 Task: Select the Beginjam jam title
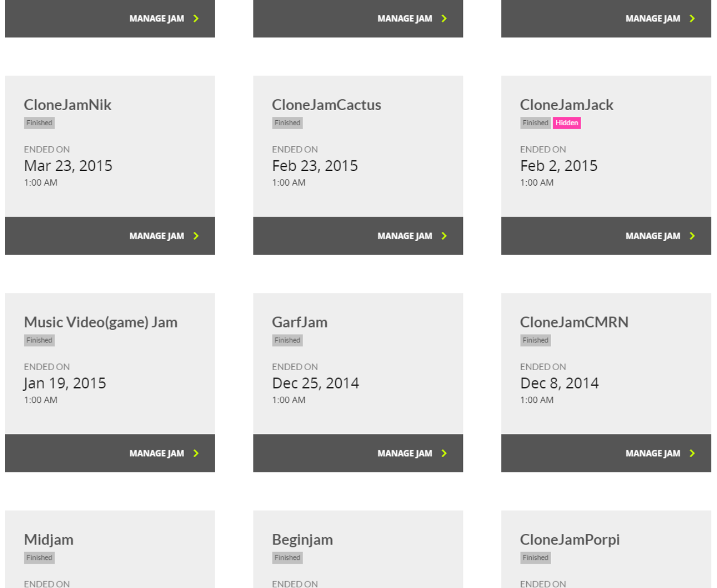(x=302, y=540)
